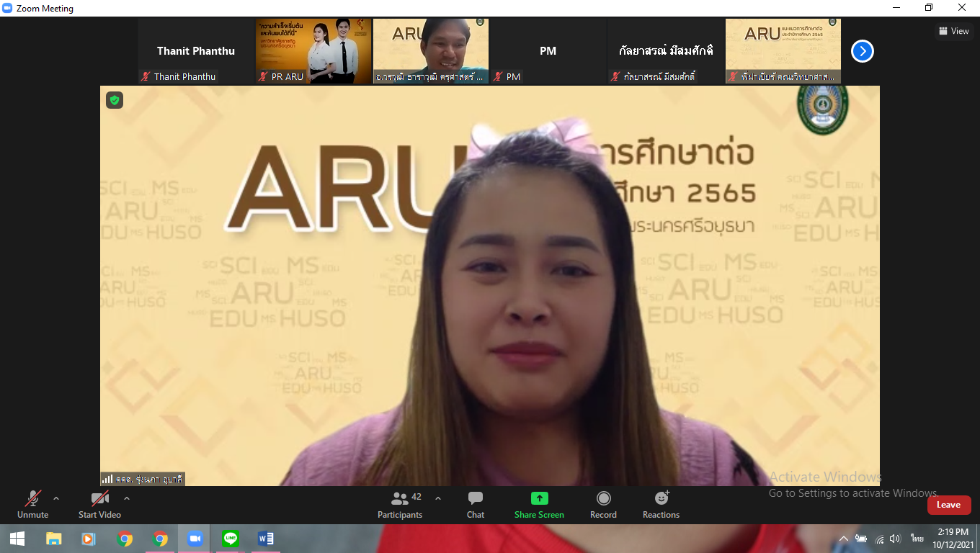Open the clock showing 2:19 PM
Screen dimensions: 980x553
[953, 539]
